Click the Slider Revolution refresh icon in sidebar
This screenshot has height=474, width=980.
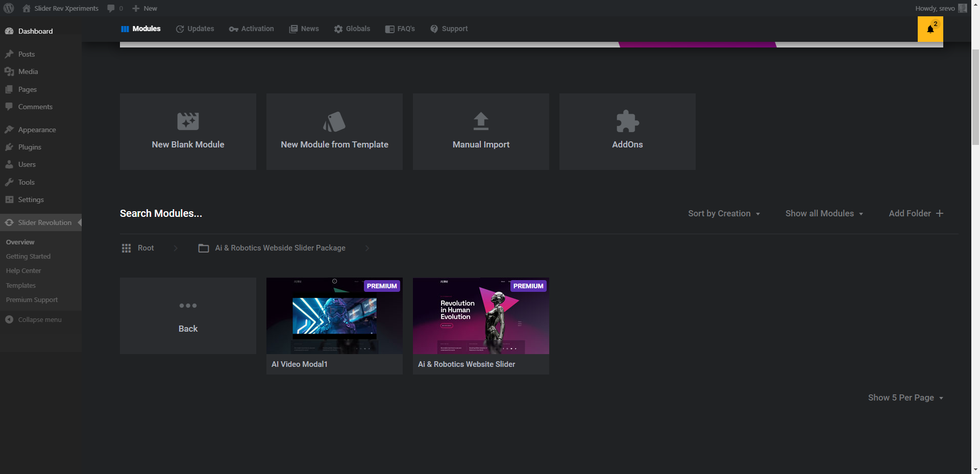[9, 222]
